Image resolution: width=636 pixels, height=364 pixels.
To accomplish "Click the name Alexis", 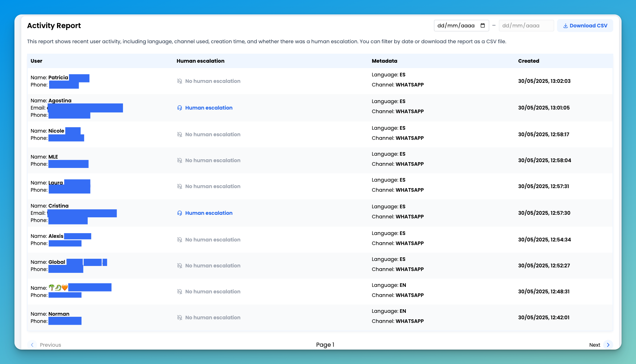I will pos(56,236).
